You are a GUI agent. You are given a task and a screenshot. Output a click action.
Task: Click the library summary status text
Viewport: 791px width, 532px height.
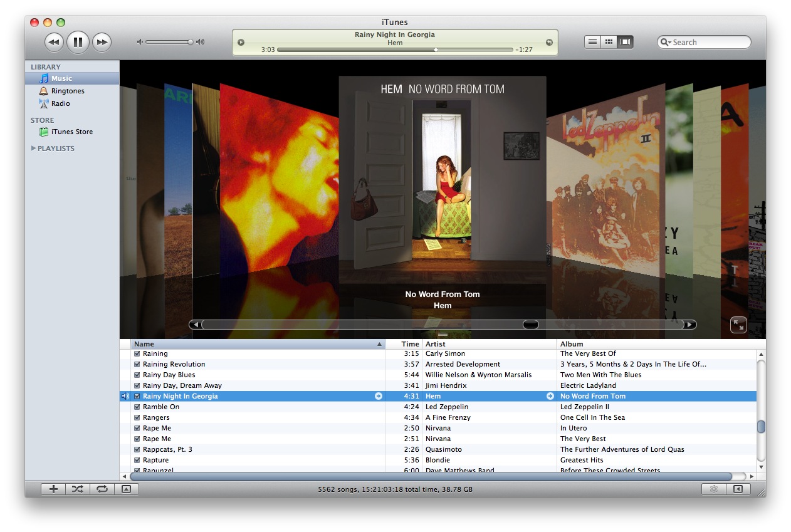tap(395, 489)
